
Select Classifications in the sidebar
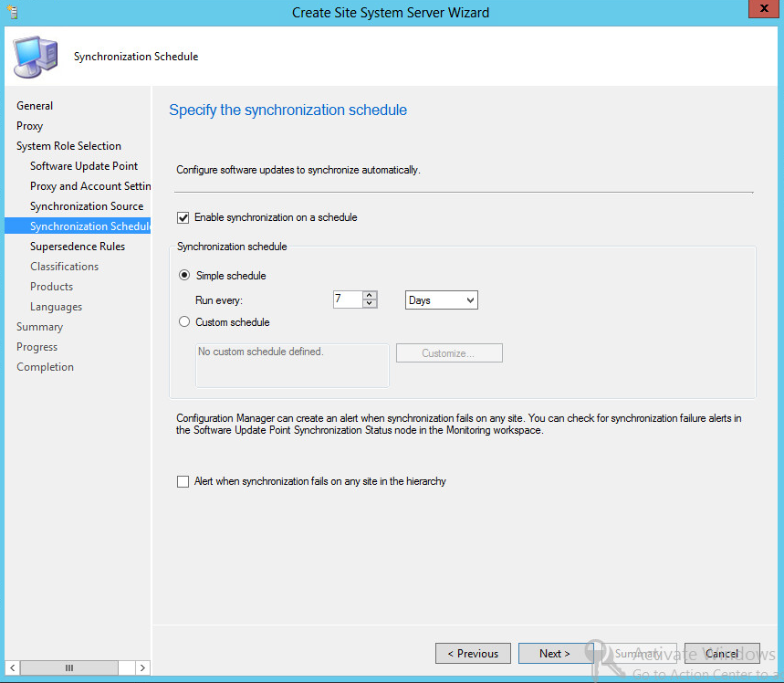(64, 266)
